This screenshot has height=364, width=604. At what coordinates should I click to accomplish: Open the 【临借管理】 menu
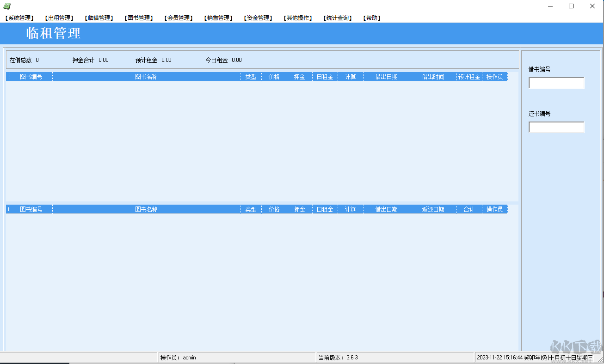click(x=99, y=18)
